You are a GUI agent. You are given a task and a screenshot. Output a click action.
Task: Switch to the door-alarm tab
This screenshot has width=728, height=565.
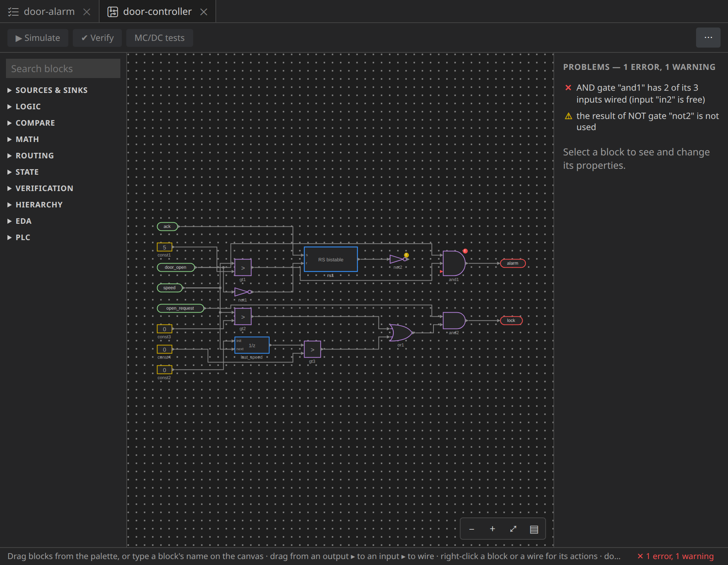click(x=49, y=12)
